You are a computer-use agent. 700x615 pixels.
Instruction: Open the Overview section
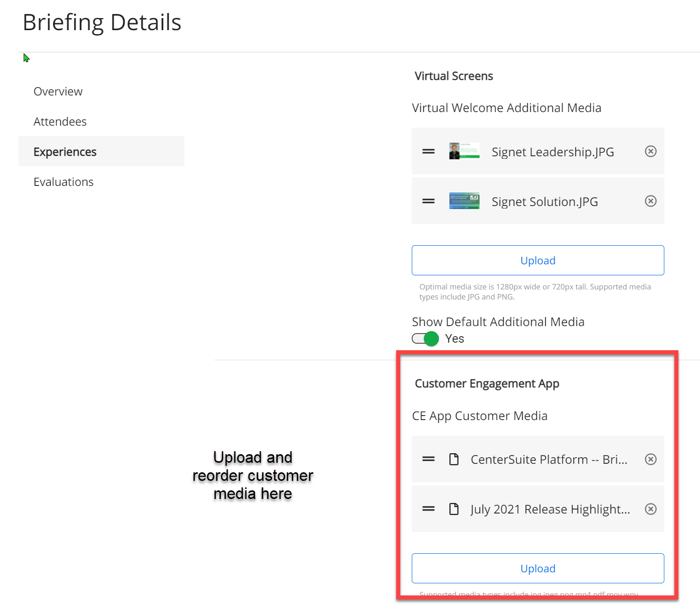[x=58, y=91]
